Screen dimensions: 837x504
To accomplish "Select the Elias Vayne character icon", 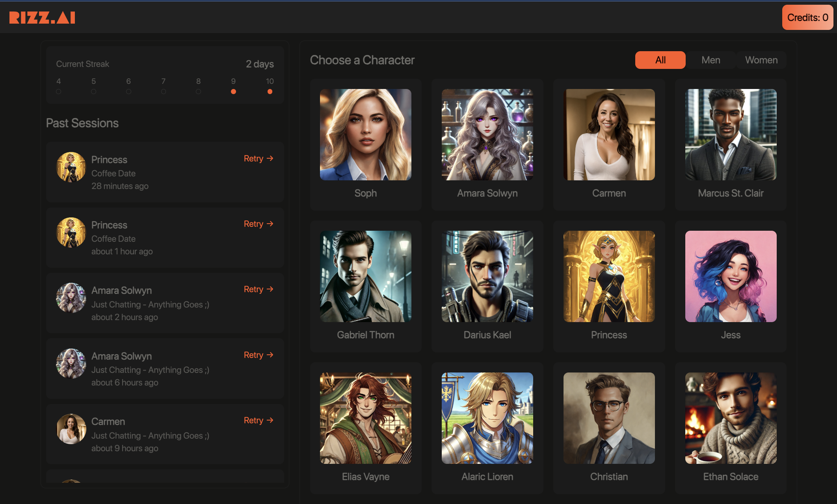I will click(x=365, y=418).
